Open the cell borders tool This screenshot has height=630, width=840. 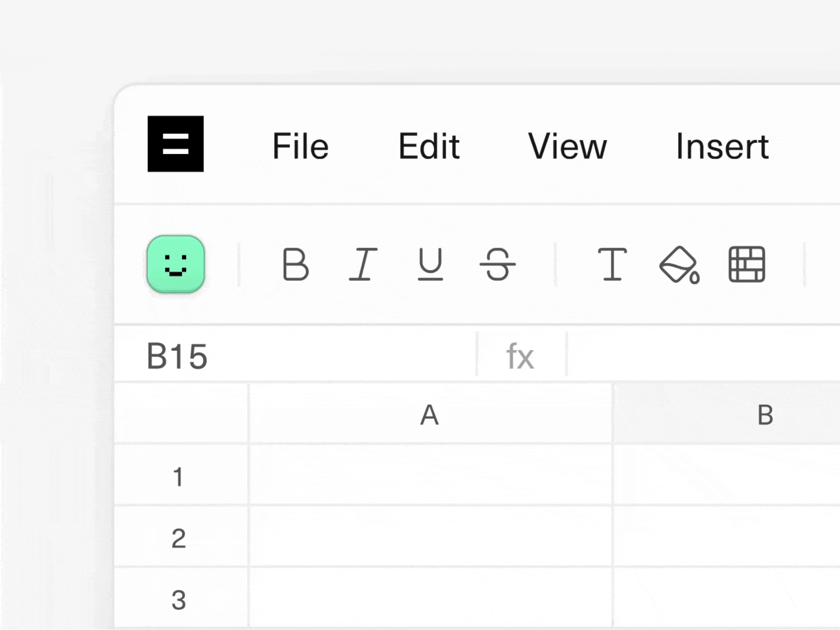click(747, 264)
